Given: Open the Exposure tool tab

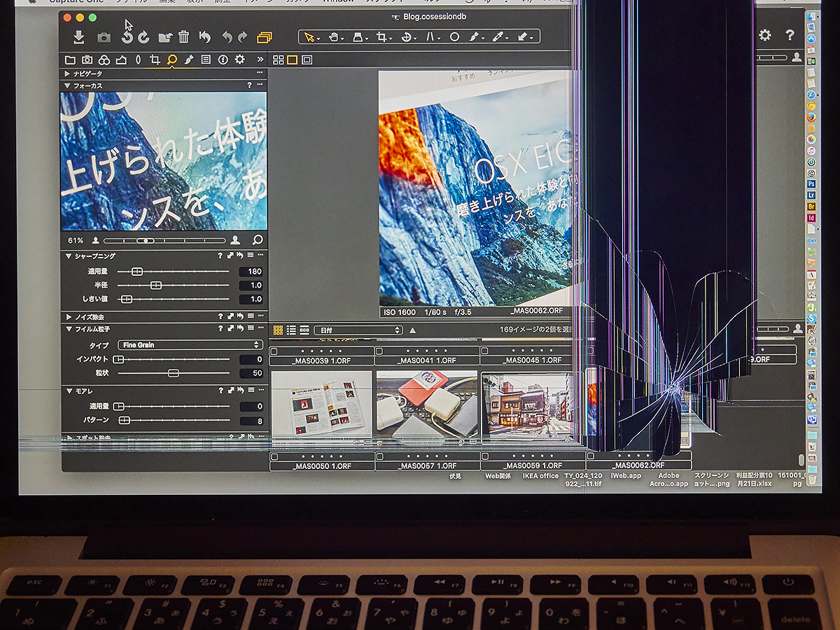Looking at the screenshot, I should pyautogui.click(x=120, y=59).
